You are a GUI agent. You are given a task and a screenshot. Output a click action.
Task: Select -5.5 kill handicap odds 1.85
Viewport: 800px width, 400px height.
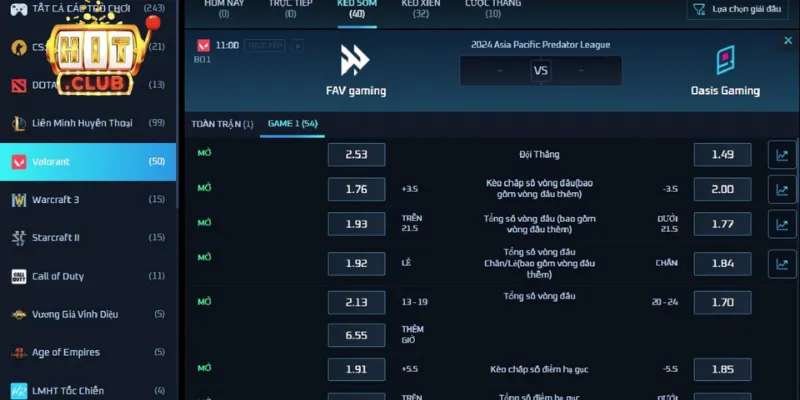[722, 370]
